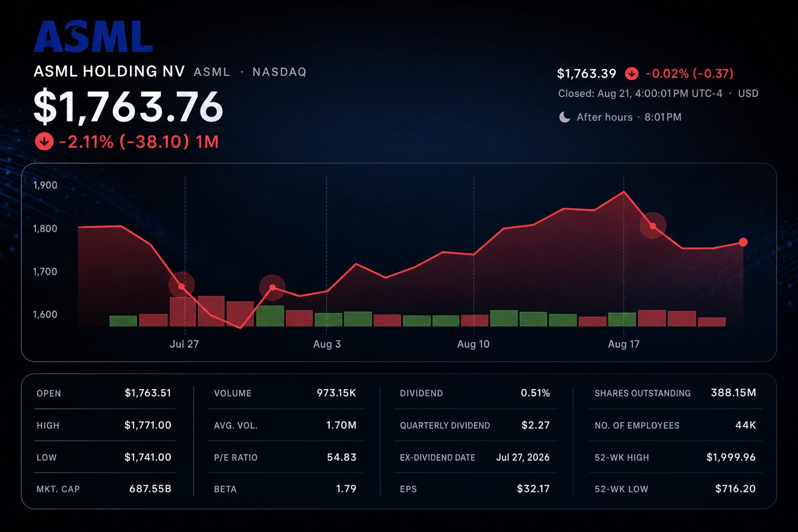Click the moon icon next to After hours
The height and width of the screenshot is (532, 798).
pyautogui.click(x=564, y=117)
